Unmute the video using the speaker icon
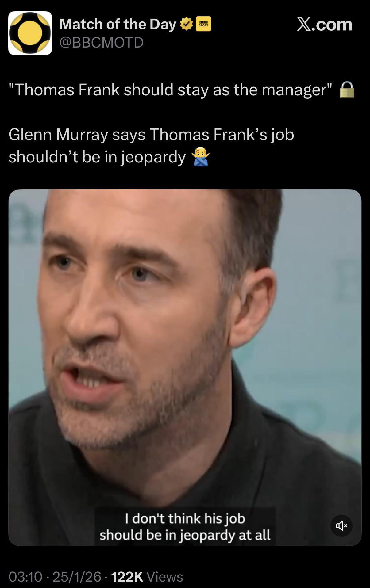370x588 pixels. click(341, 526)
